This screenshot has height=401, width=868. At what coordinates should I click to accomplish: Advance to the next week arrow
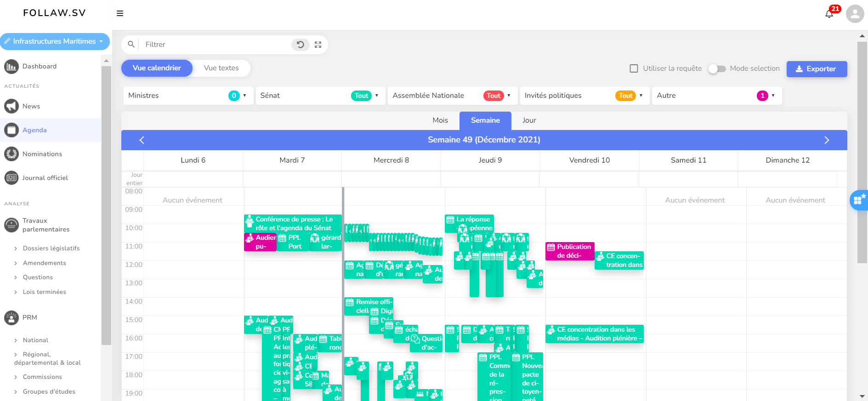(x=826, y=140)
